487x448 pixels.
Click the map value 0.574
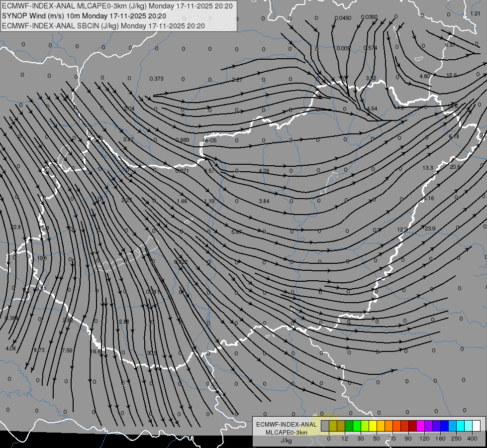click(370, 48)
